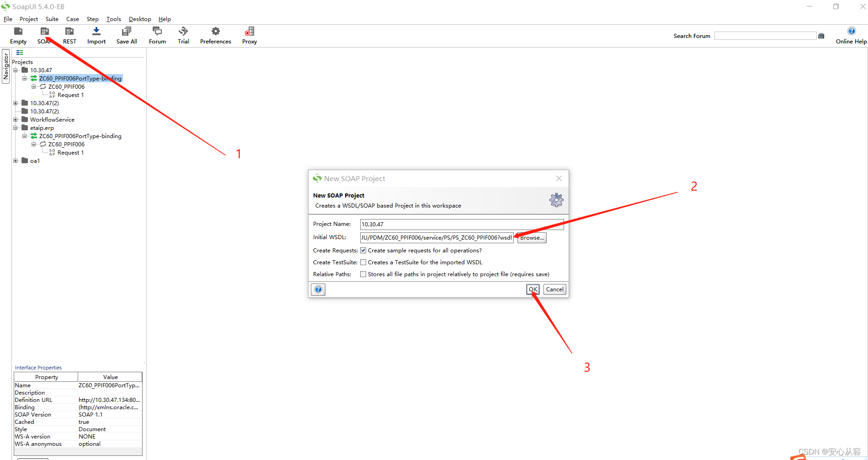Click the Import project icon
This screenshot has width=868, height=460.
pyautogui.click(x=96, y=31)
